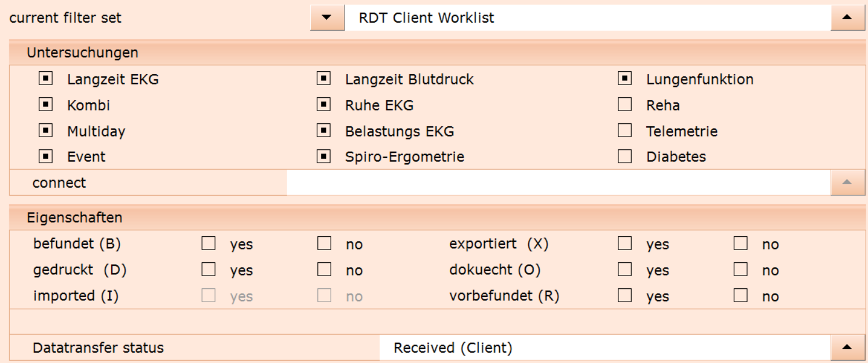This screenshot has width=868, height=363.
Task: Uncheck the Ruhe EKG checkbox
Action: click(324, 104)
